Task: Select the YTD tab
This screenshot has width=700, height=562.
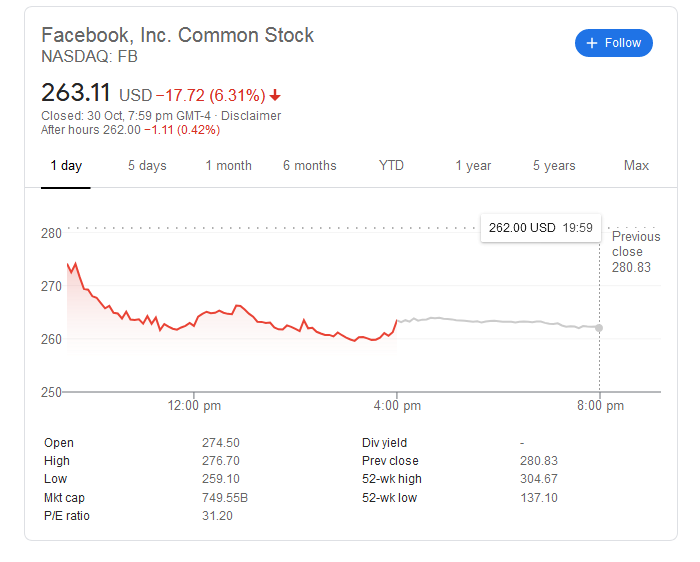Action: coord(391,166)
